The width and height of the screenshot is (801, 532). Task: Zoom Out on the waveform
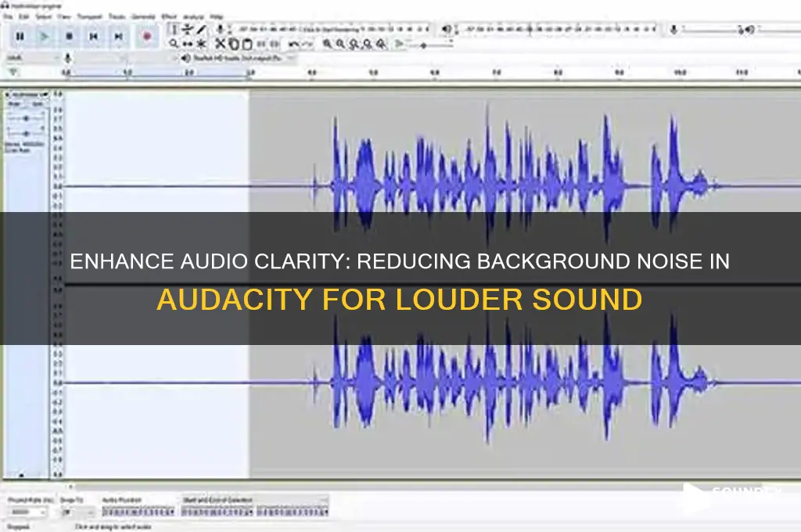[x=341, y=44]
